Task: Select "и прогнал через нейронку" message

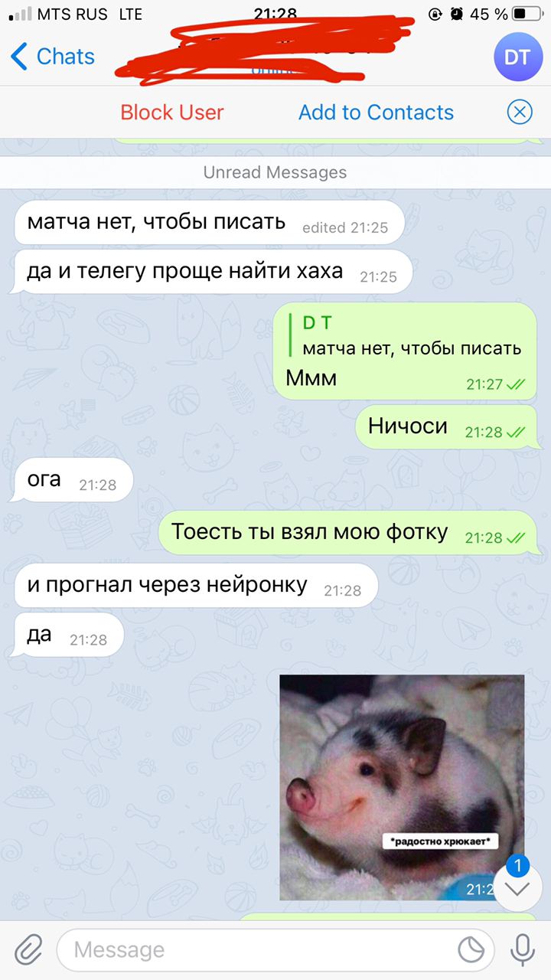Action: point(194,586)
